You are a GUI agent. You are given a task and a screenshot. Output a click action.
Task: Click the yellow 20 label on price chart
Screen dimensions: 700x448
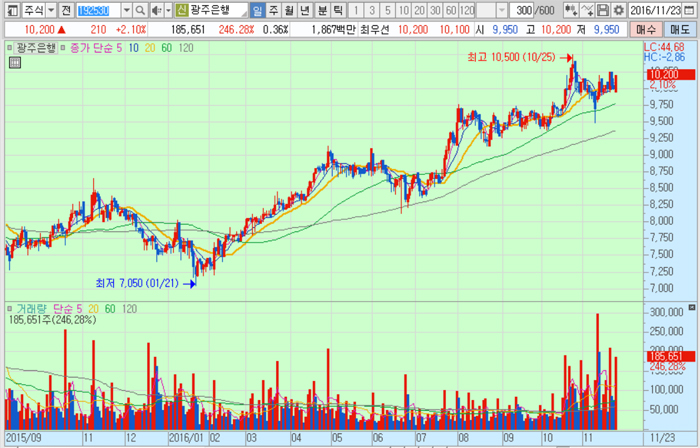click(x=150, y=48)
